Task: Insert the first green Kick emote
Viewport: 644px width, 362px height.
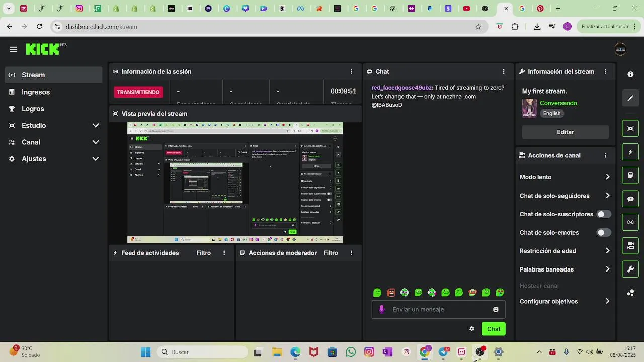Action: pyautogui.click(x=377, y=292)
